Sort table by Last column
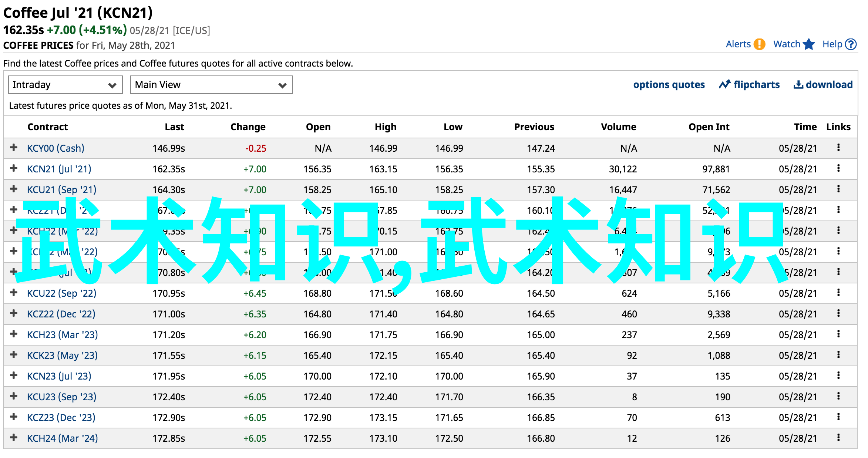The image size is (868, 458). pyautogui.click(x=174, y=127)
